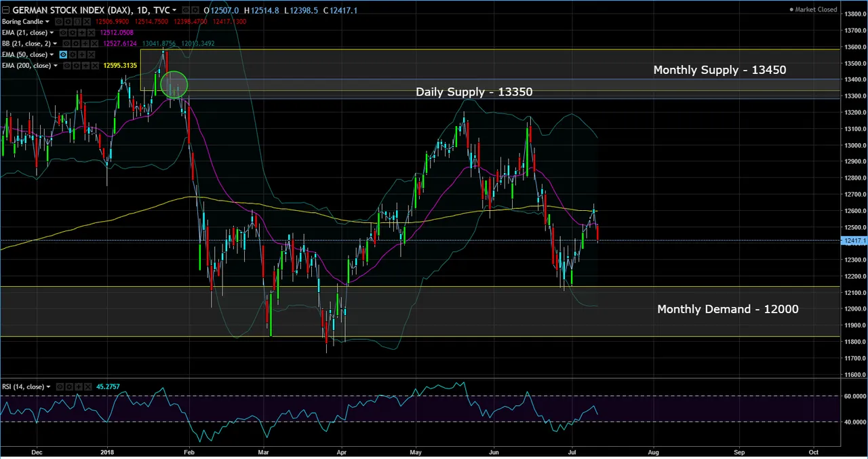
Task: Click the 2018 label on time axis
Action: [107, 452]
